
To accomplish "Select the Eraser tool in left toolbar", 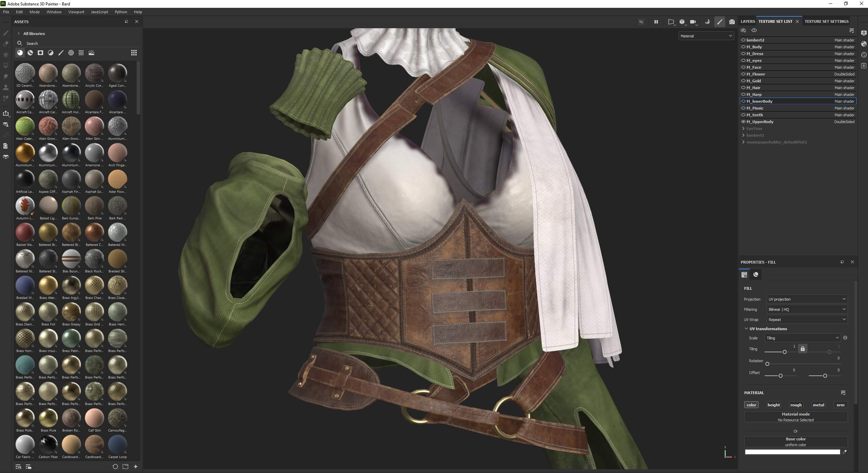I will click(x=6, y=44).
